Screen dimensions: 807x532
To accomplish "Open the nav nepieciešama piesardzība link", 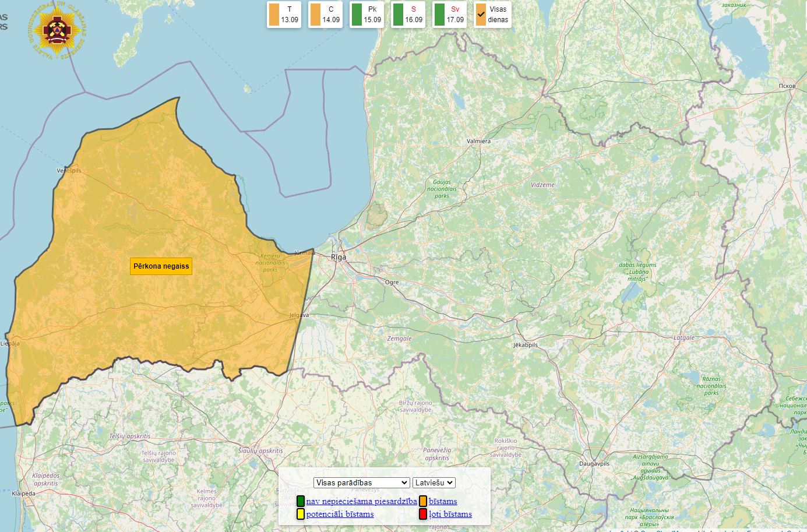I will tap(361, 501).
